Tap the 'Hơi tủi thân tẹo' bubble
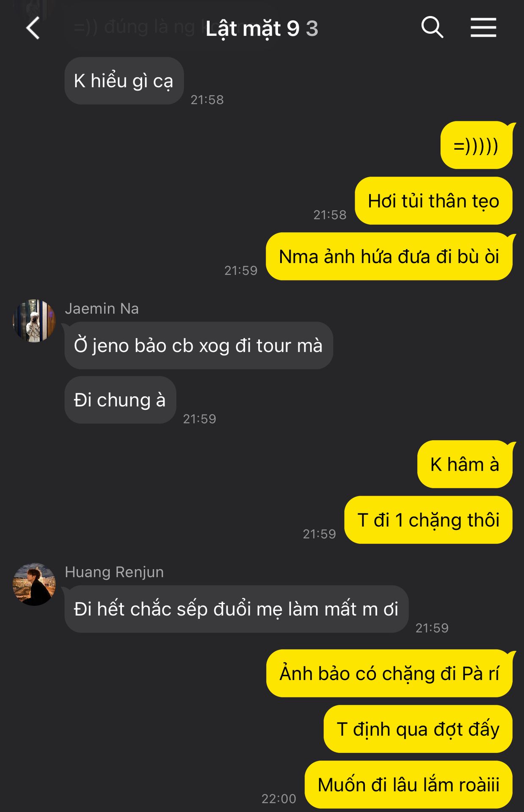 (434, 200)
